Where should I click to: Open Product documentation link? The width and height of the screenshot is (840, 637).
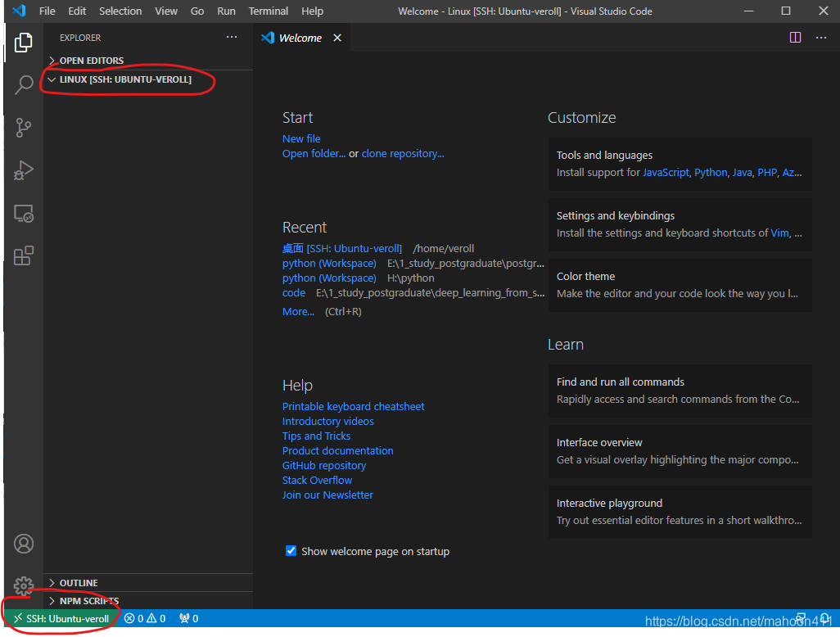(337, 451)
